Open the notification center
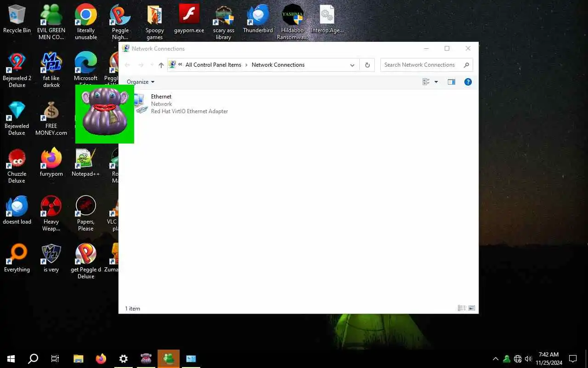The height and width of the screenshot is (368, 588). coord(573,359)
